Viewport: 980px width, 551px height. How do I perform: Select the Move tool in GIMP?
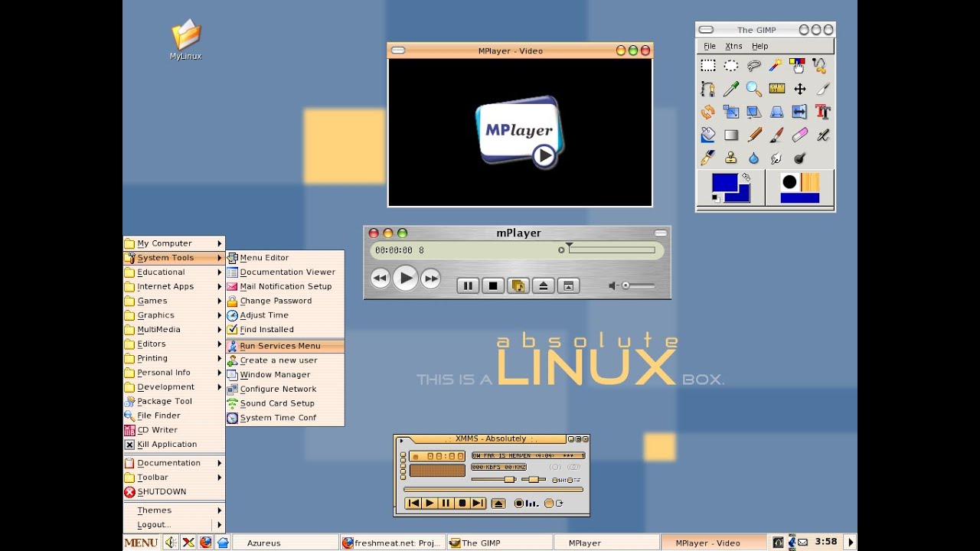coord(799,89)
